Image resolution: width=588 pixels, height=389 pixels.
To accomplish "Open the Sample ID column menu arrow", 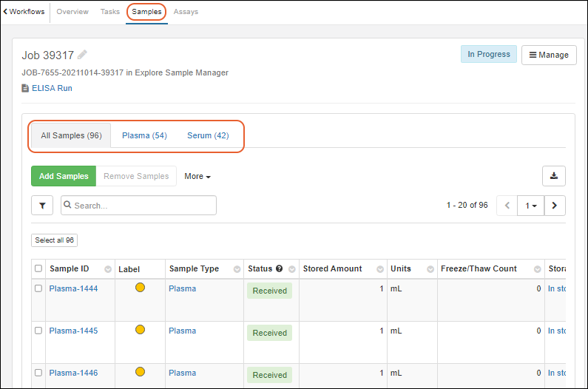I will 108,269.
